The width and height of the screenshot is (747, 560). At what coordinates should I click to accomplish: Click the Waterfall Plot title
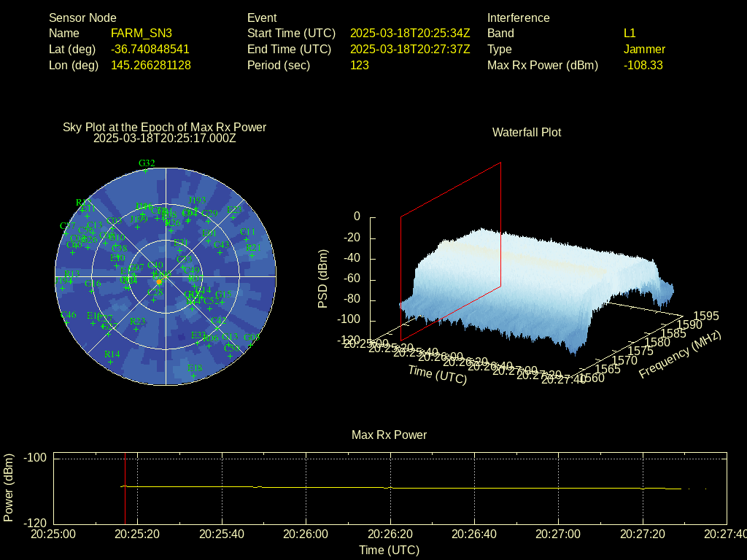(x=527, y=133)
